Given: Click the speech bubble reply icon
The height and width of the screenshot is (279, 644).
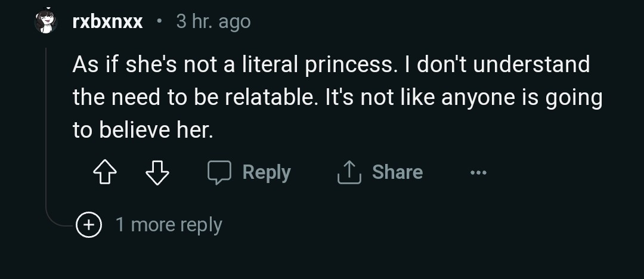Looking at the screenshot, I should point(219,172).
